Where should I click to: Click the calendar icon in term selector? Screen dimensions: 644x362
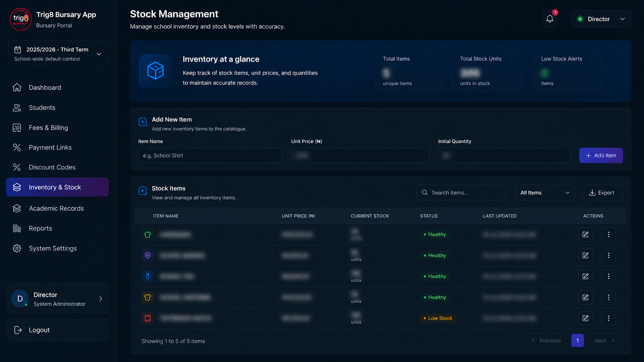click(18, 50)
